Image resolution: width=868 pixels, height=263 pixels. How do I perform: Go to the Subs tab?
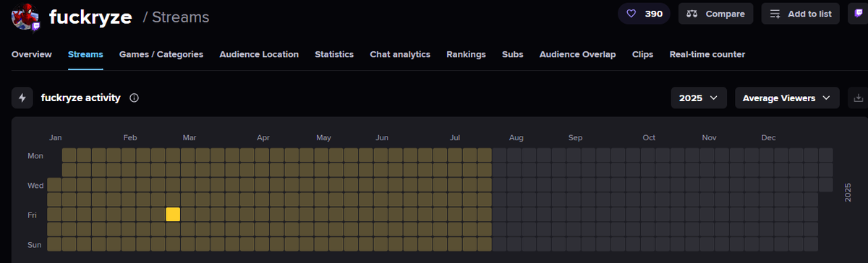click(513, 54)
